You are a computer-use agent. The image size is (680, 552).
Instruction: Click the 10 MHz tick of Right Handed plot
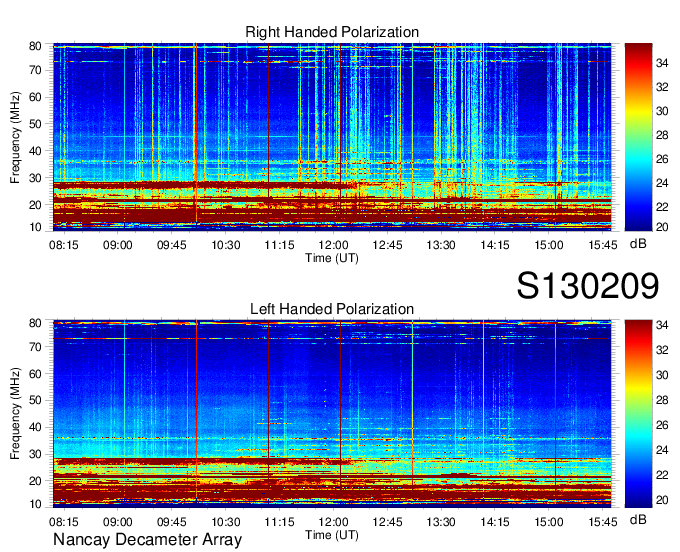point(35,227)
